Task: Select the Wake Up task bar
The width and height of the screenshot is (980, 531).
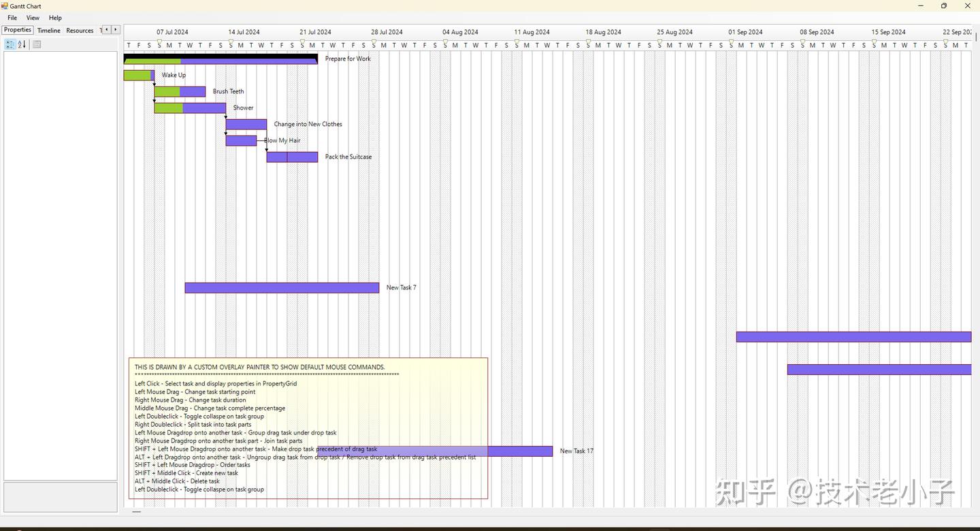Action: pyautogui.click(x=138, y=75)
